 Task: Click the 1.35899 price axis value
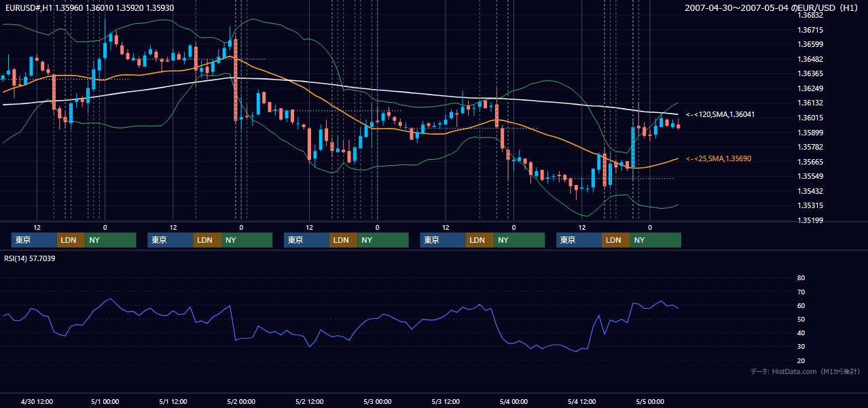(x=810, y=133)
